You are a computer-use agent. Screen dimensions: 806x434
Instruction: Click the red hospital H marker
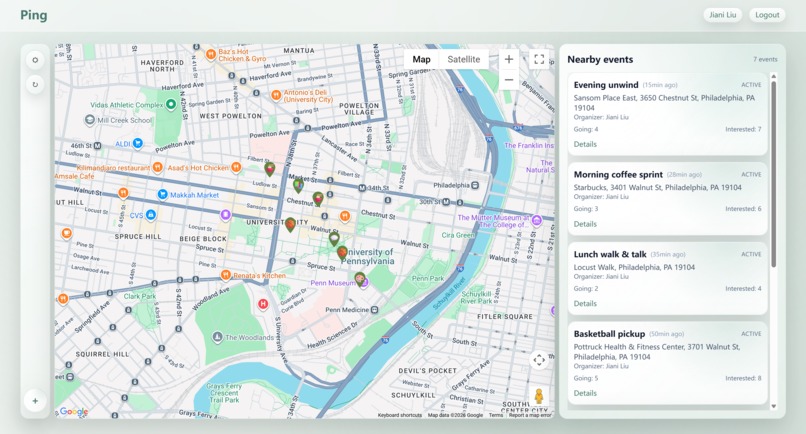pyautogui.click(x=263, y=304)
